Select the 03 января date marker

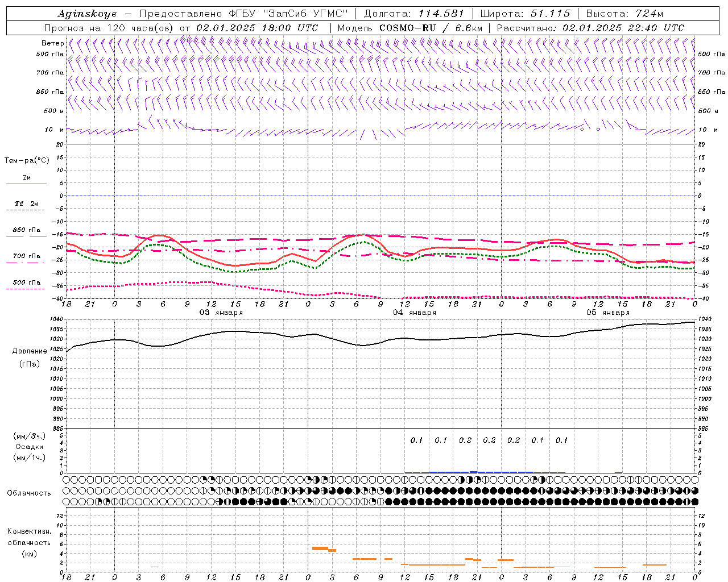(221, 313)
